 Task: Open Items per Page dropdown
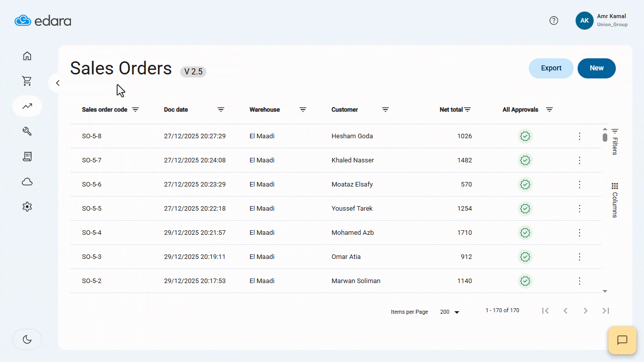(450, 312)
